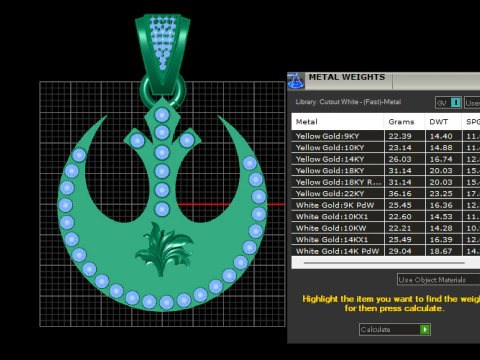Image resolution: width=480 pixels, height=360 pixels.
Task: Select the leaf ornament on the pendant
Action: 164,249
